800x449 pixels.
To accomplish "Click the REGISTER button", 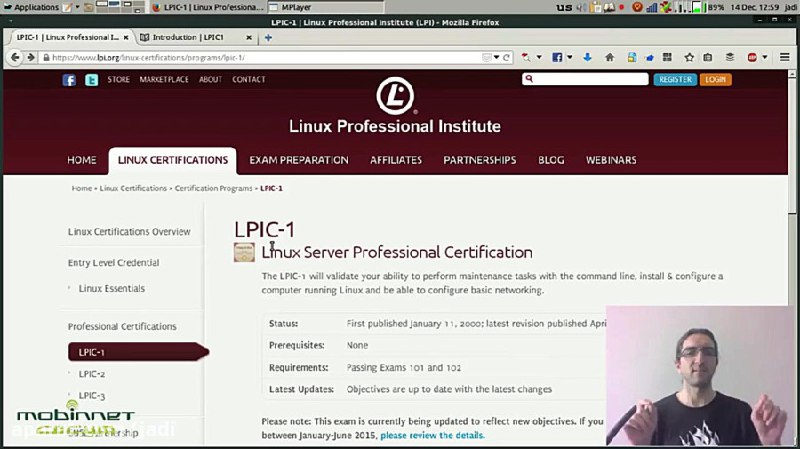I will tap(675, 80).
